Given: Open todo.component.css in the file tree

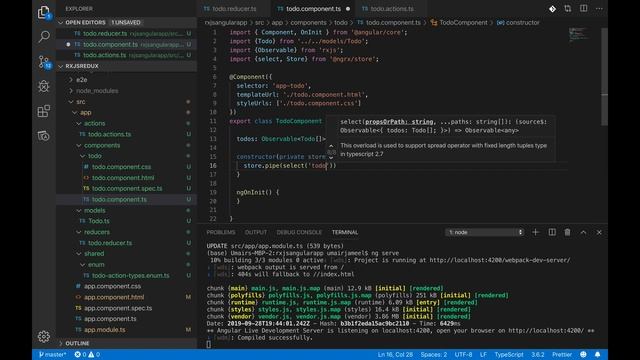Looking at the screenshot, I should click(x=121, y=167).
